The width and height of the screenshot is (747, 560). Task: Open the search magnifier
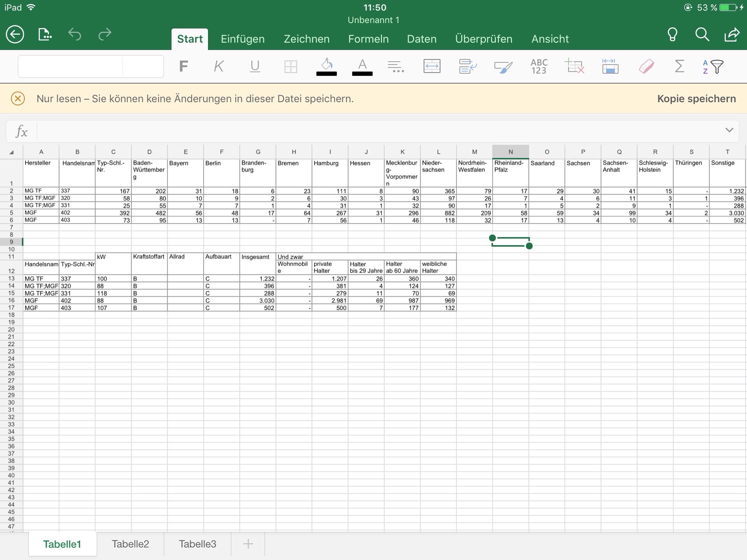[702, 35]
